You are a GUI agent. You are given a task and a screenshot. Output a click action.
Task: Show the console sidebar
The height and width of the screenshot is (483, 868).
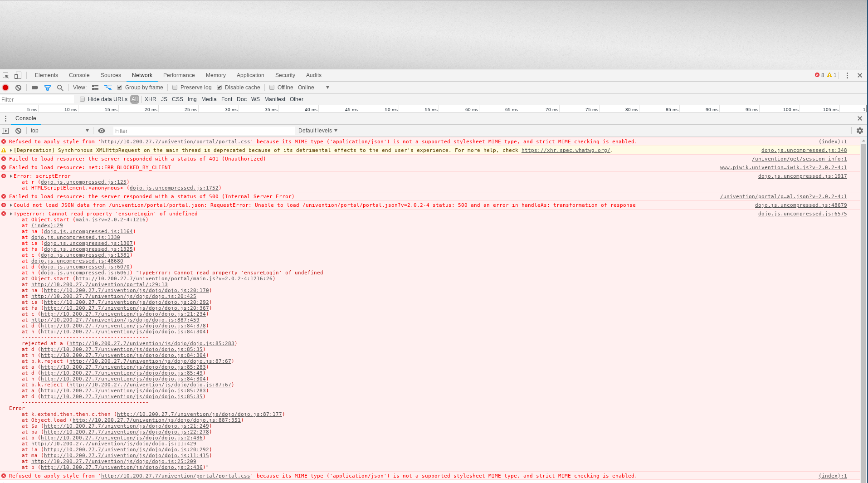tap(5, 131)
